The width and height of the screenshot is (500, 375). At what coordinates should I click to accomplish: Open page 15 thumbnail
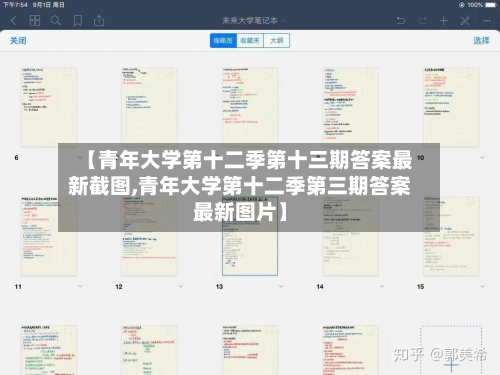click(451, 236)
